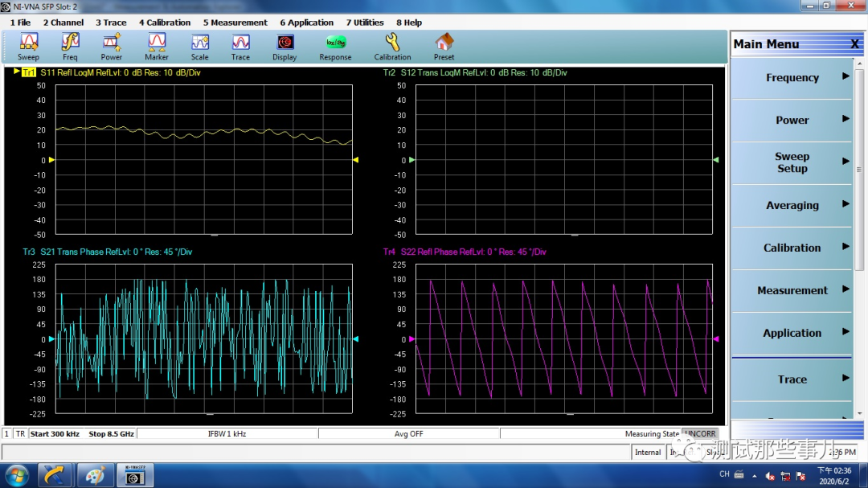
Task: Switch to NI-VNA taskbar app
Action: point(134,476)
